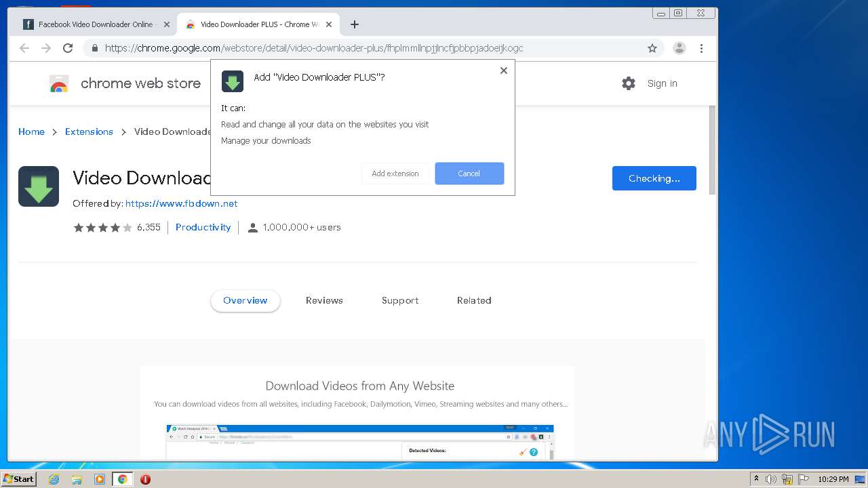Open the Windows Start menu
This screenshot has height=488, width=868.
click(18, 479)
